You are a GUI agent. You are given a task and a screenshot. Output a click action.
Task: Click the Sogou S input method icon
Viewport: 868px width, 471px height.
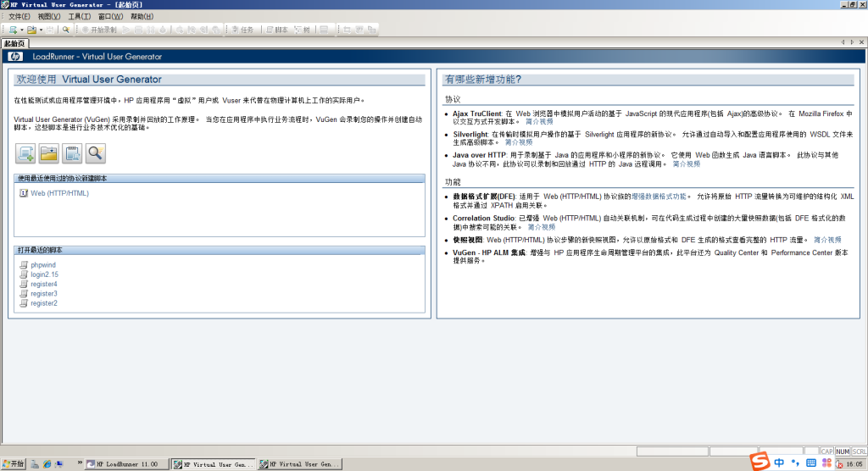(x=760, y=461)
